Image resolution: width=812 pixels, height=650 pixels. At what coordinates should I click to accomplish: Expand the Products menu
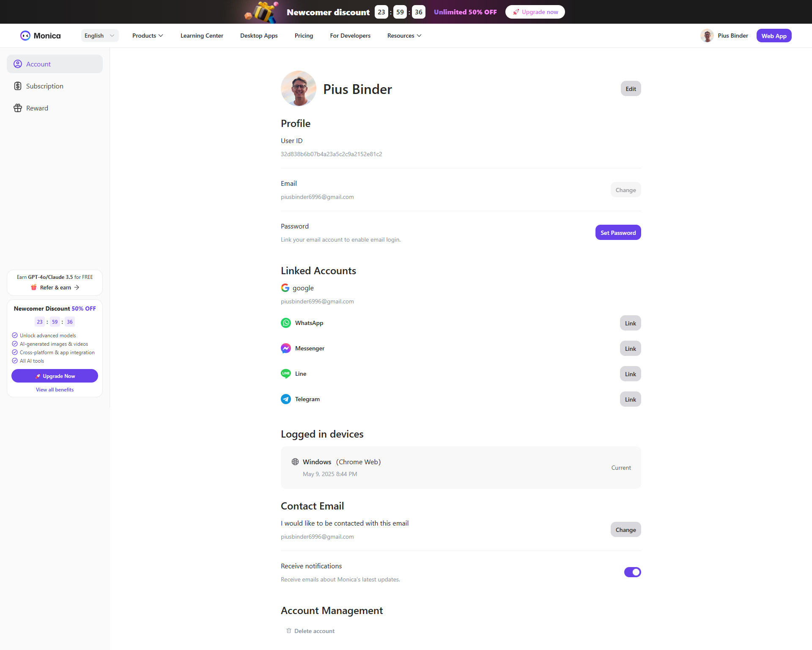[x=148, y=36]
